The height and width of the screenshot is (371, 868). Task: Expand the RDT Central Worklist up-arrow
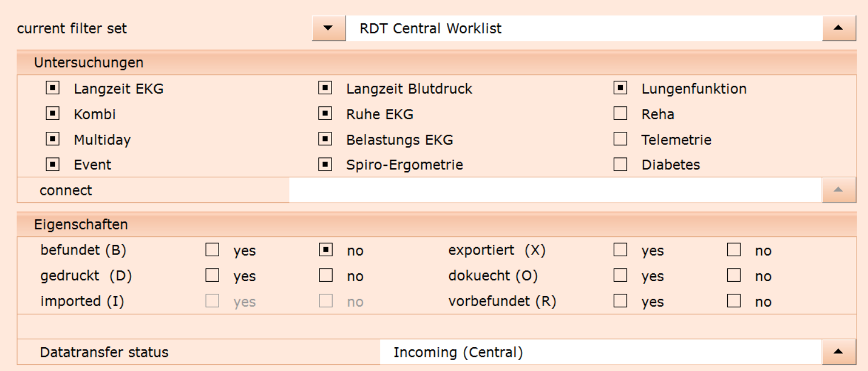pyautogui.click(x=839, y=28)
